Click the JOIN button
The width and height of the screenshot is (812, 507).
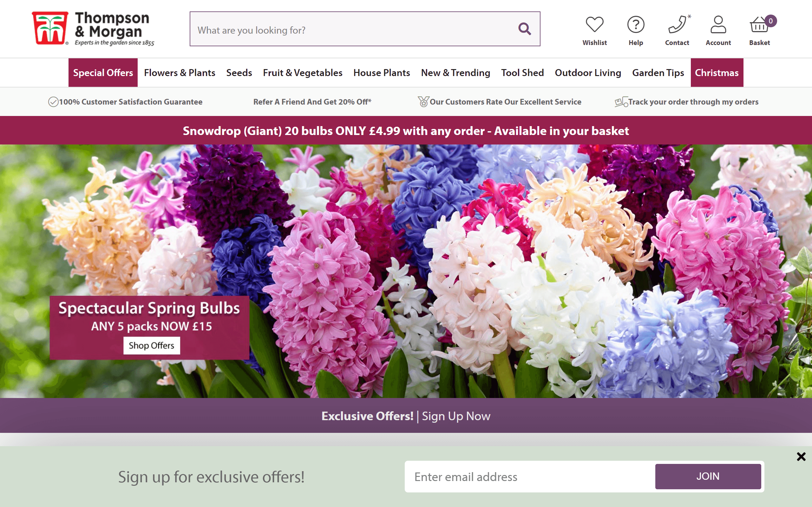(x=708, y=477)
